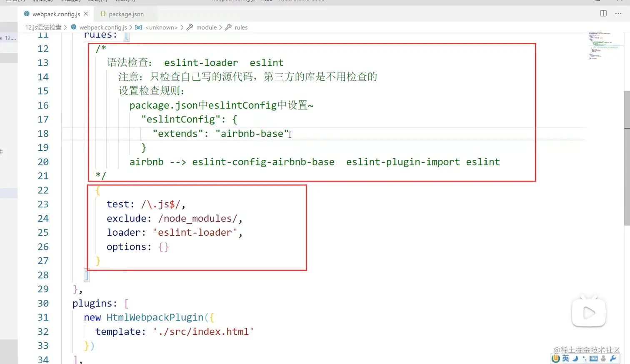Click line number 22 in the gutter
The image size is (630, 364).
(43, 190)
